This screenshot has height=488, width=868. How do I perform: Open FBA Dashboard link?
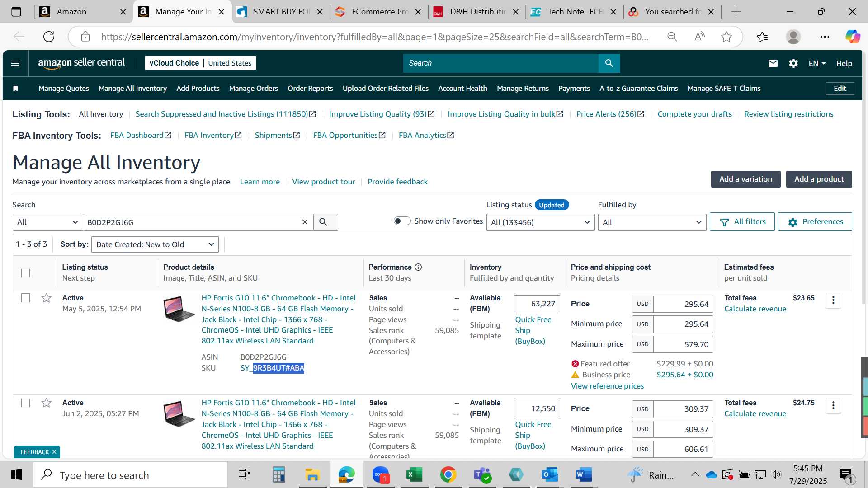pyautogui.click(x=141, y=135)
